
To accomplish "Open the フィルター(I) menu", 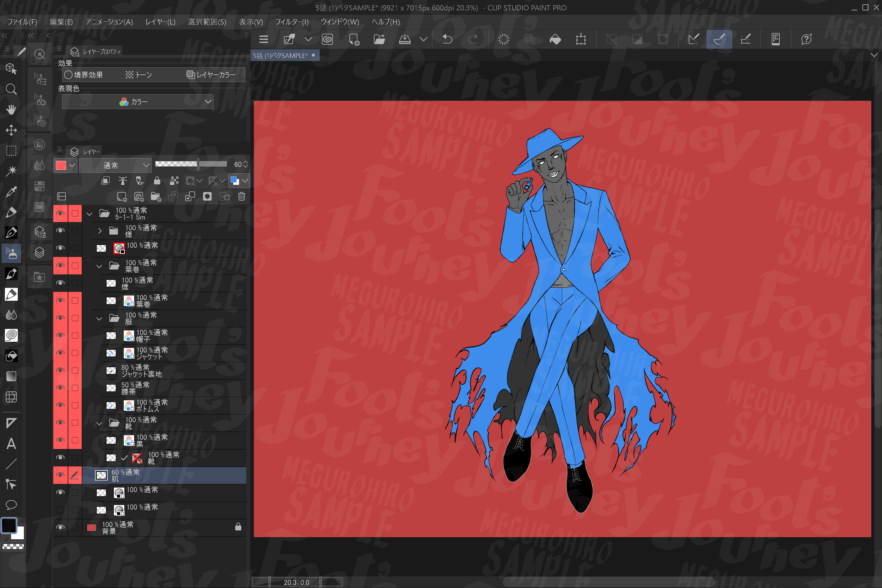I will point(291,22).
